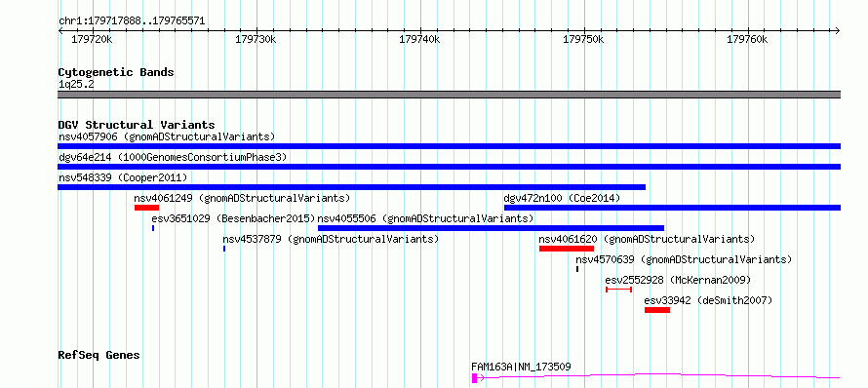
Task: Click the nsv548339 Cooper2011 label
Action: (x=123, y=177)
